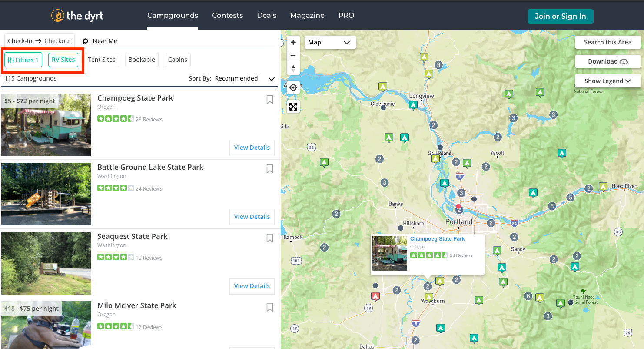The height and width of the screenshot is (349, 644).
Task: Open Map style dropdown
Action: (330, 42)
